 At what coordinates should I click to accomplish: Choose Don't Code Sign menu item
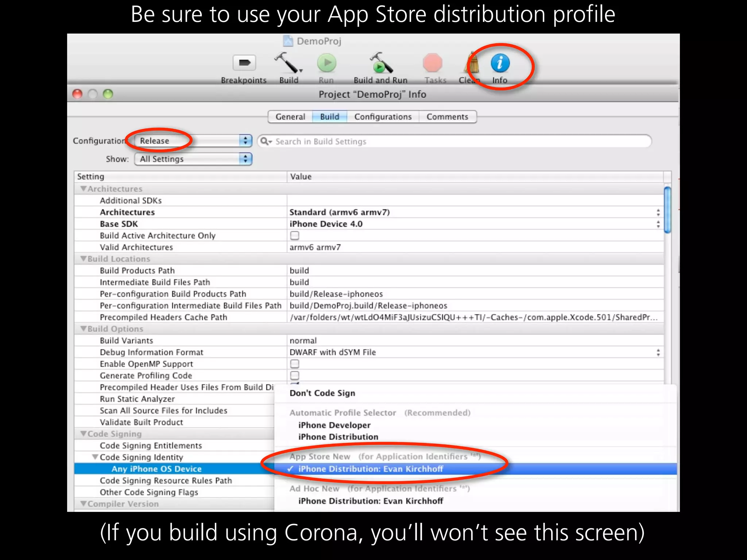476,393
